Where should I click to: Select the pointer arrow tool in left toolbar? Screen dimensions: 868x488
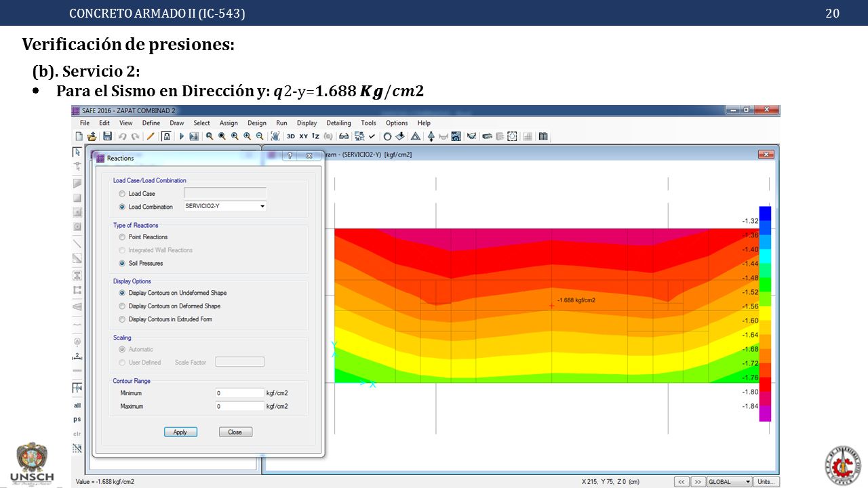click(x=77, y=152)
